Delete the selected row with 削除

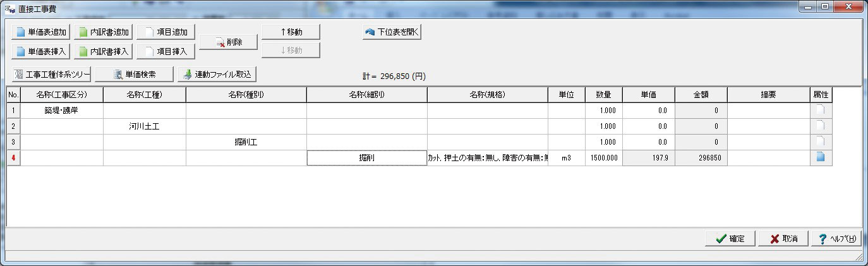point(229,42)
